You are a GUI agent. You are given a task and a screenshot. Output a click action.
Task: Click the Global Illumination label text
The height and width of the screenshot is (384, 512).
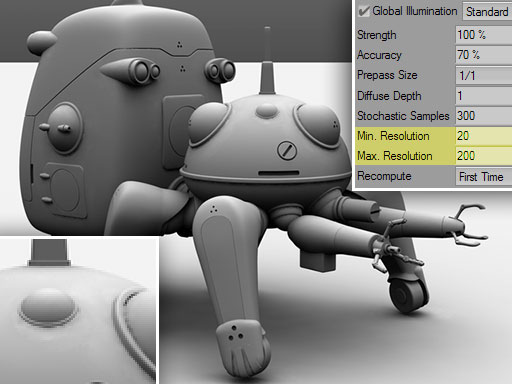[415, 11]
